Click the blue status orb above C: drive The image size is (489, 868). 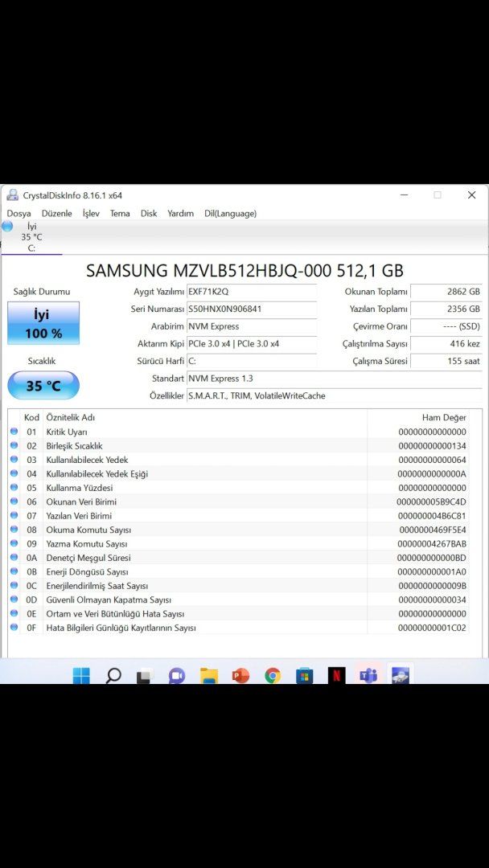point(7,226)
